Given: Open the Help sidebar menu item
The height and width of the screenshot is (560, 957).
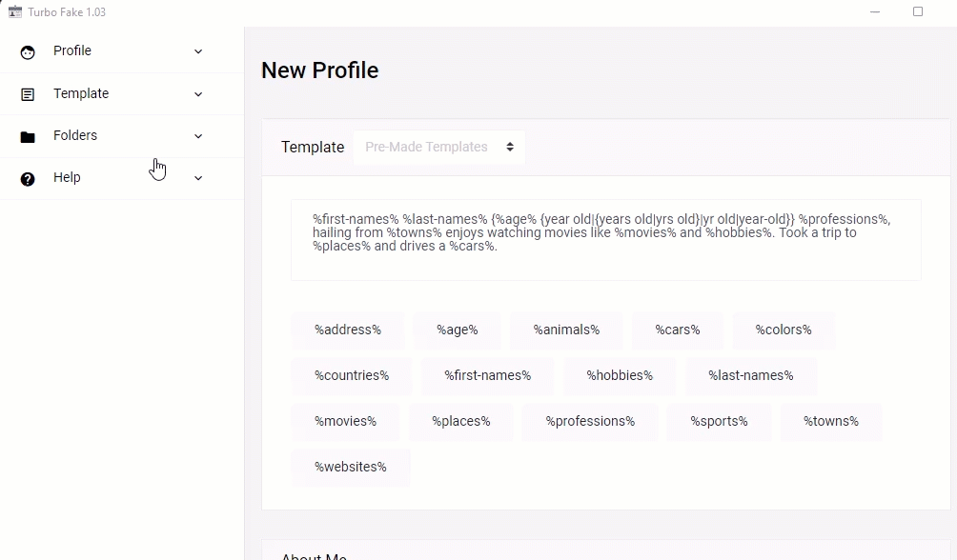Looking at the screenshot, I should 67,177.
